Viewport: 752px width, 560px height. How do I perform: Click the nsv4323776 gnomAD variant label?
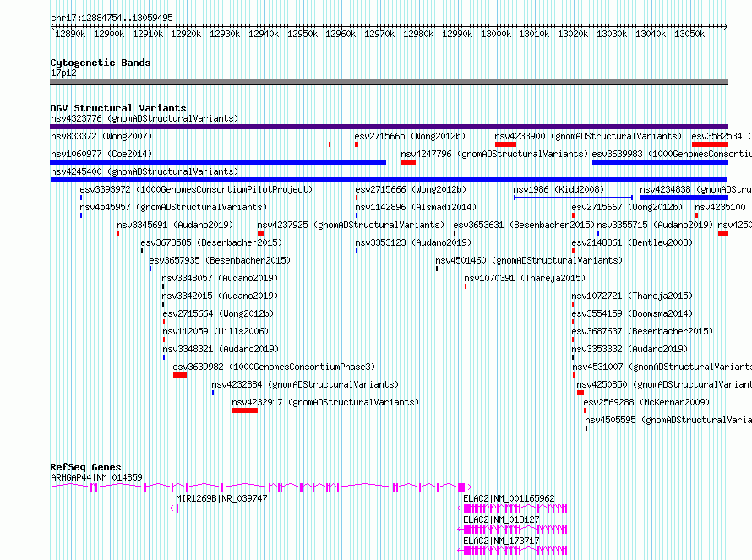coord(144,118)
